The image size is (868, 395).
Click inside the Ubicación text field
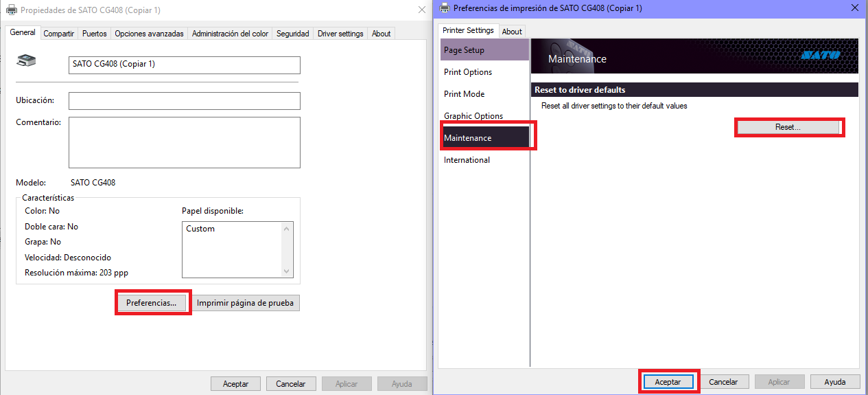pyautogui.click(x=184, y=101)
